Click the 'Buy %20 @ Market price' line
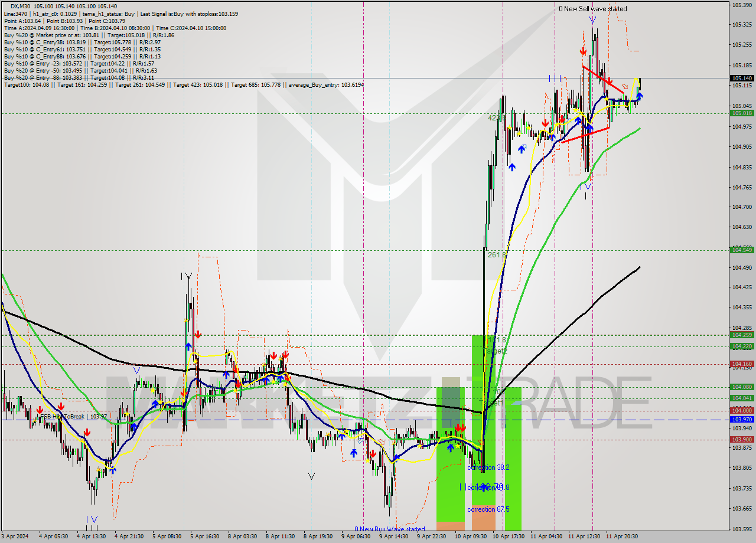This screenshot has width=756, height=543. click(x=89, y=35)
